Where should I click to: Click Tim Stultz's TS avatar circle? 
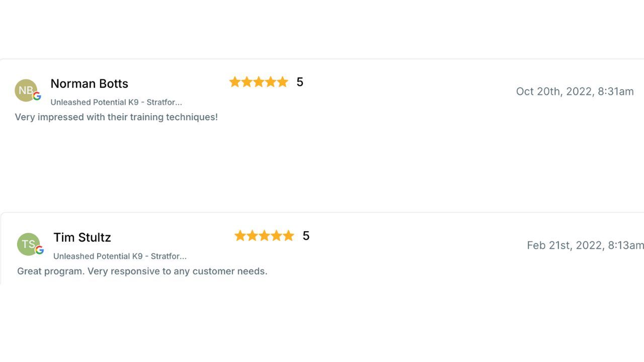[x=28, y=244]
